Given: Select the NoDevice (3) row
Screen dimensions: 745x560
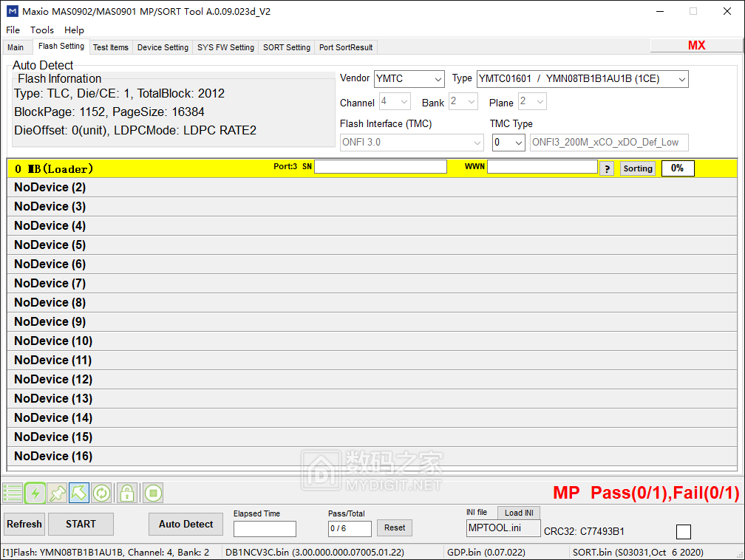Looking at the screenshot, I should pyautogui.click(x=372, y=207).
